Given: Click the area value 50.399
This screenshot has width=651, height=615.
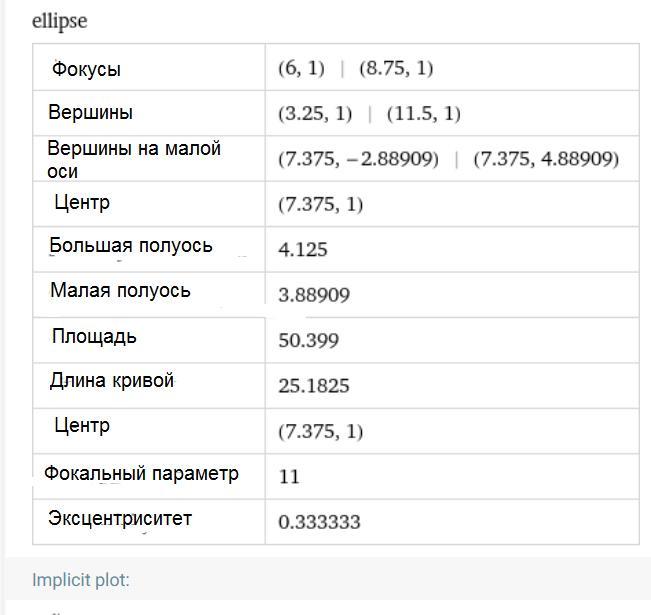Looking at the screenshot, I should click(308, 340).
